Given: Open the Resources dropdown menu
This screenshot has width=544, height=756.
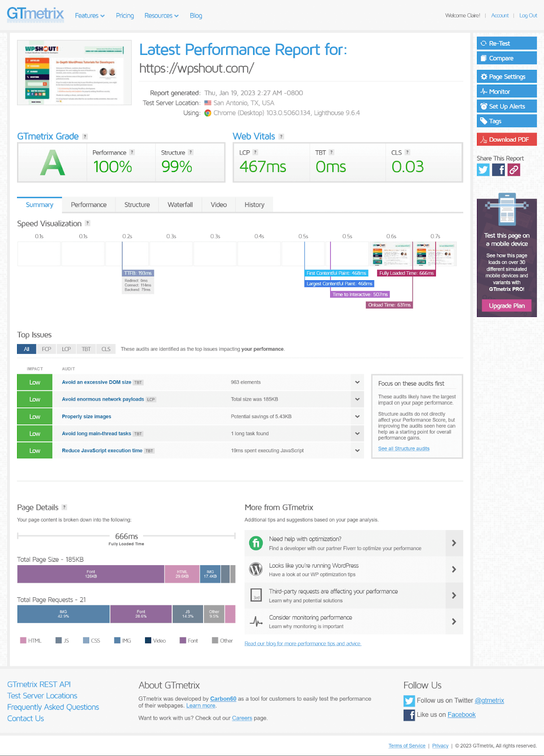Looking at the screenshot, I should tap(161, 16).
